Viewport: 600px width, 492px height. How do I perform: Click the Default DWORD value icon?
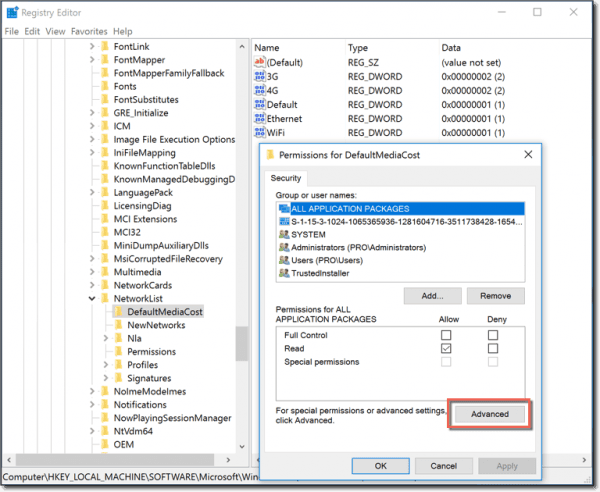pyautogui.click(x=259, y=104)
